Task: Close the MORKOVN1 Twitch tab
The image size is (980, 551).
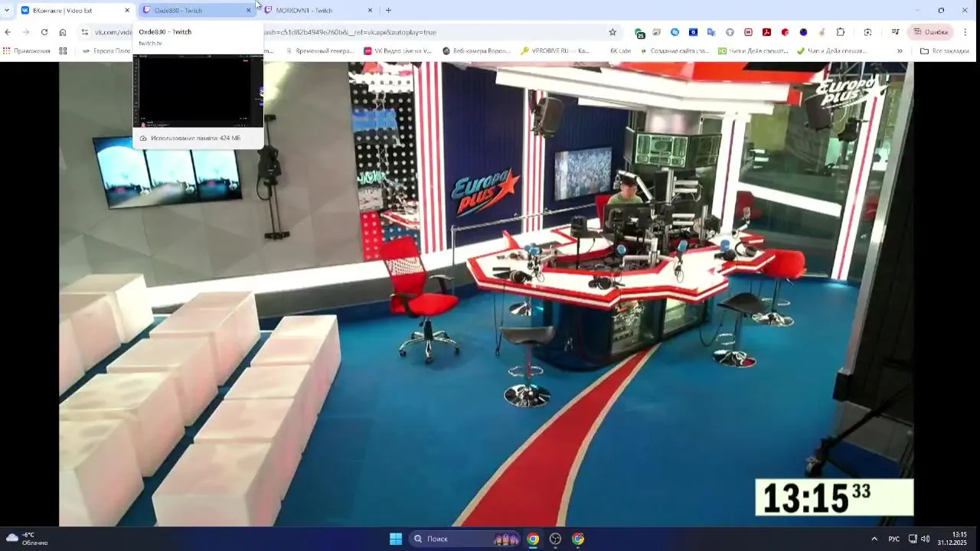Action: point(370,11)
